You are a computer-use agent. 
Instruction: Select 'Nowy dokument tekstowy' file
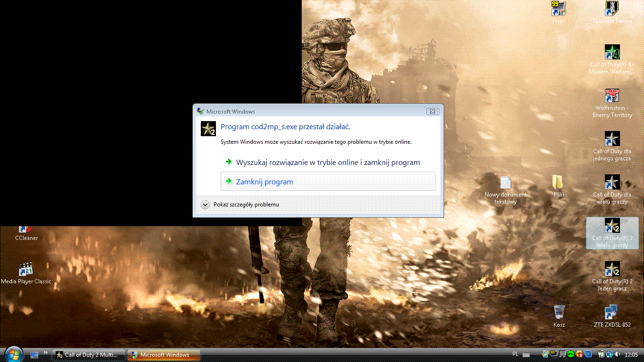505,182
